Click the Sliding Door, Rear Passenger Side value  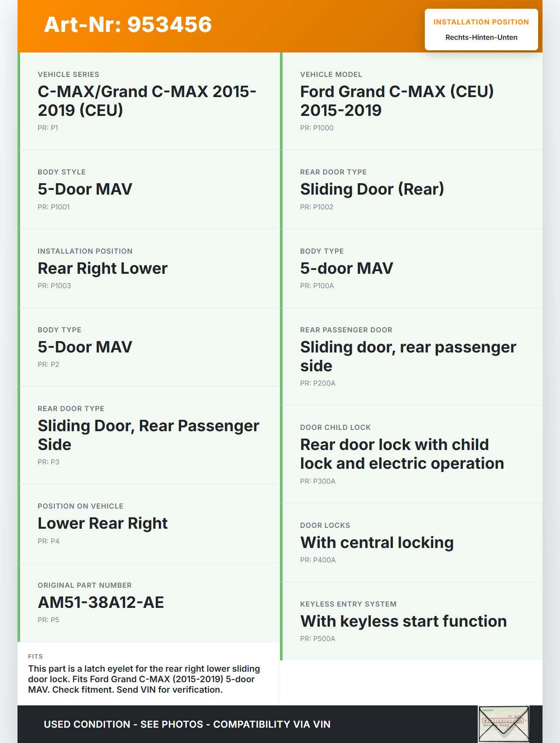148,435
